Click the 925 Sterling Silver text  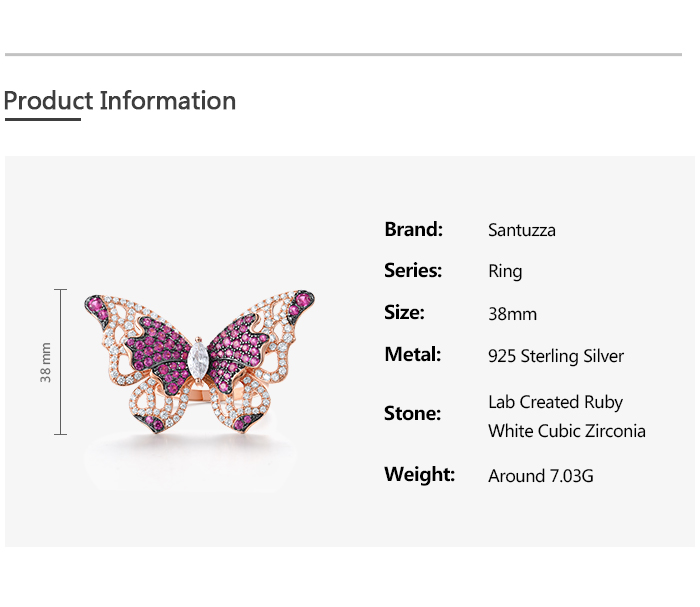(x=556, y=356)
